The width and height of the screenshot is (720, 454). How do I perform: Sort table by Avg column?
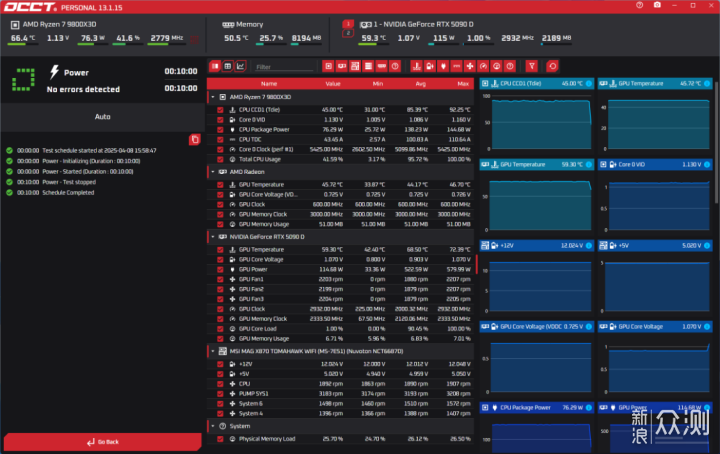tap(421, 84)
